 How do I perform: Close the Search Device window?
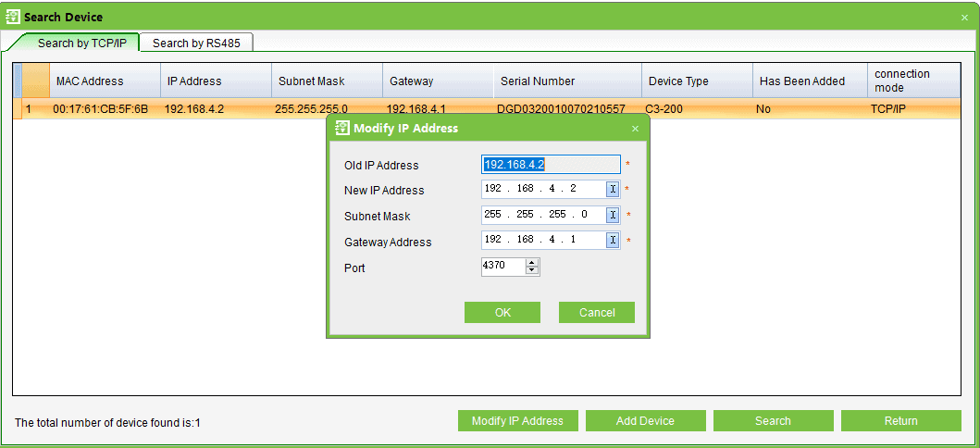tap(964, 18)
